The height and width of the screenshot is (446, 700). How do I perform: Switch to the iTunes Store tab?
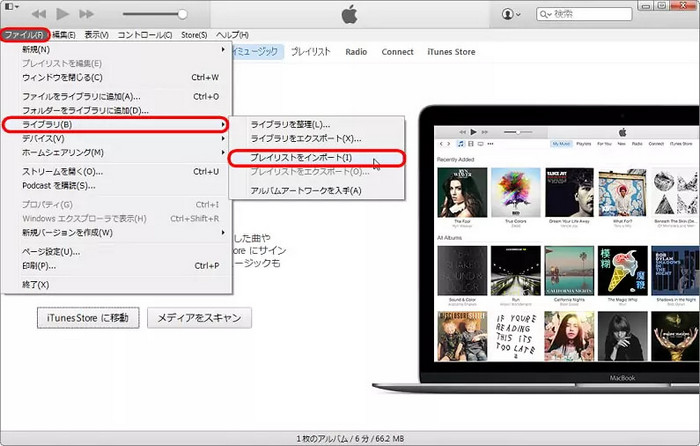(x=451, y=52)
